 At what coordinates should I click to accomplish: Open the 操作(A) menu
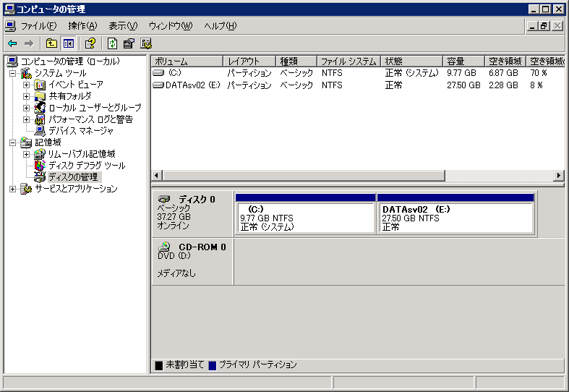point(82,26)
